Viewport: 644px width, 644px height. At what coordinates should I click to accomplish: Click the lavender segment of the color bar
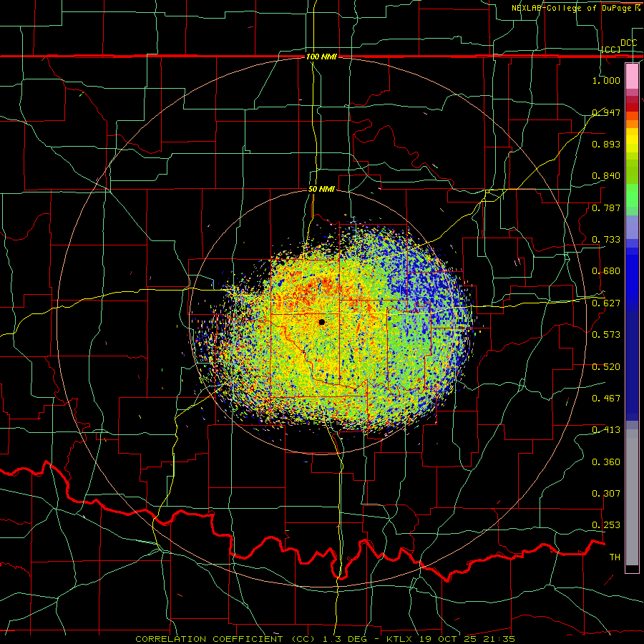pos(632,228)
